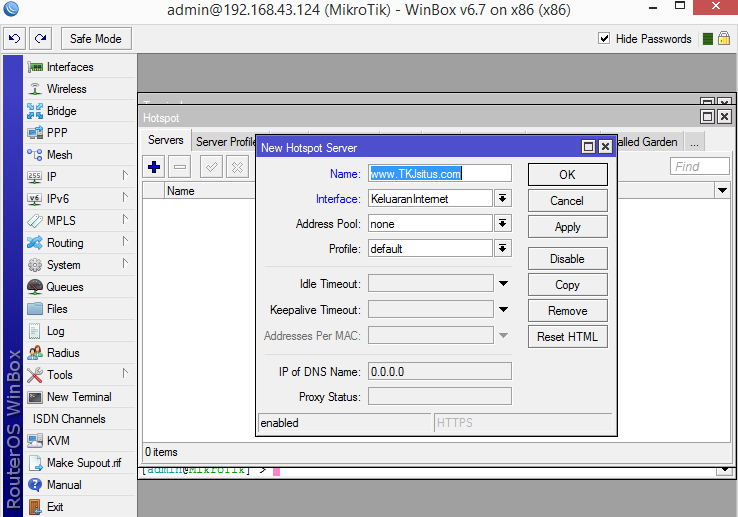Viewport: 738px width, 517px height.
Task: Click the IP of DNS Name field
Action: [x=440, y=372]
